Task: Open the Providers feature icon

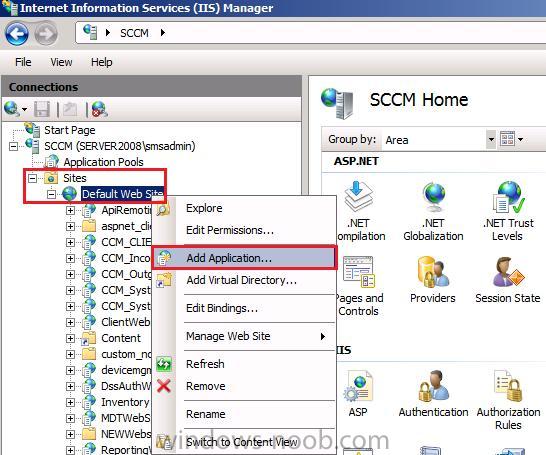Action: tap(432, 280)
